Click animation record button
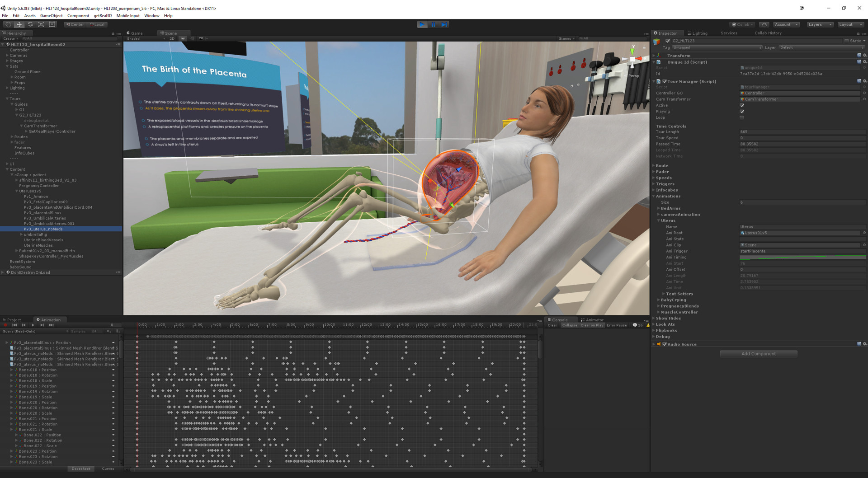868x478 pixels. coord(5,325)
